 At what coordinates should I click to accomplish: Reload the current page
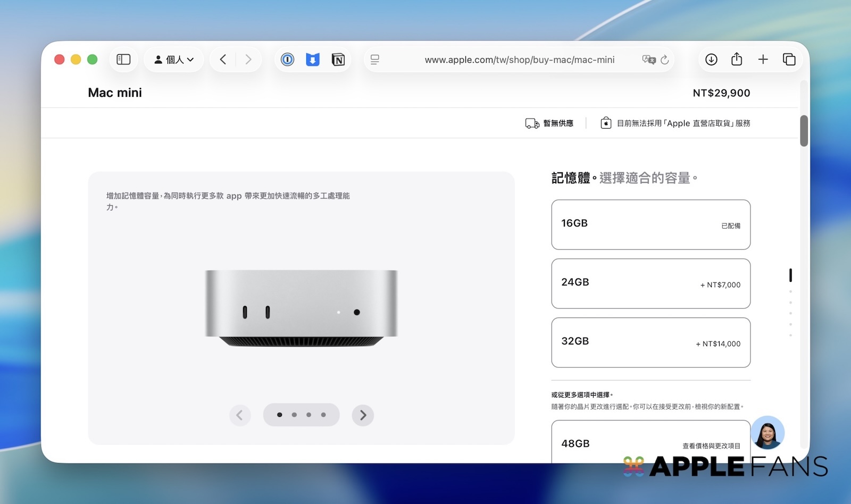click(665, 60)
